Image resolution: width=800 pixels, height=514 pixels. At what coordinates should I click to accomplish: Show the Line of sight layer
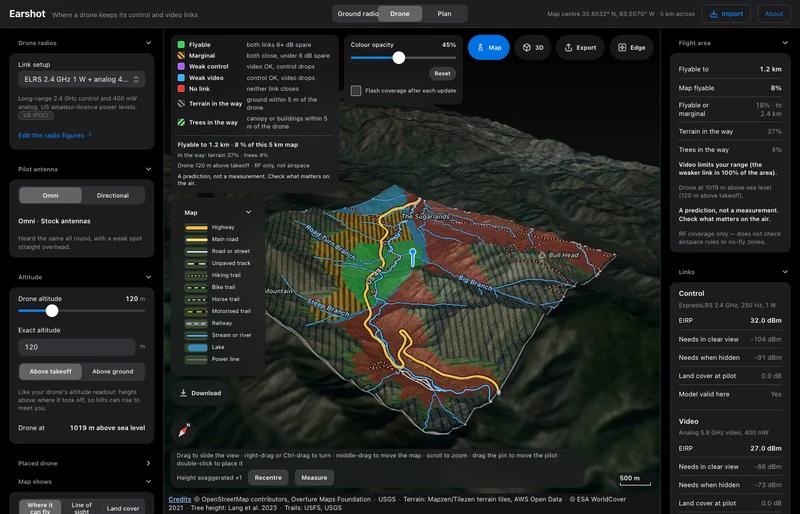click(82, 508)
